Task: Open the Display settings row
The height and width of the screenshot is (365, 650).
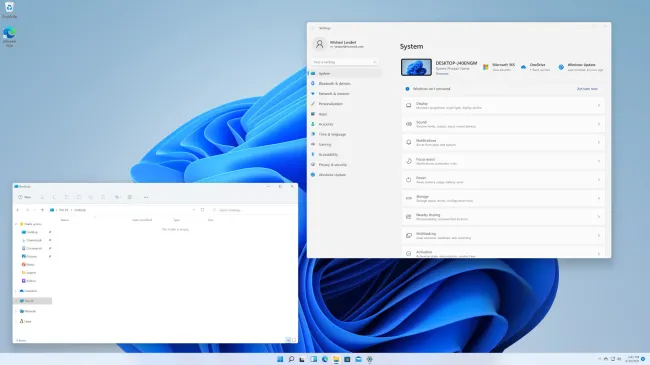Action: click(x=503, y=105)
